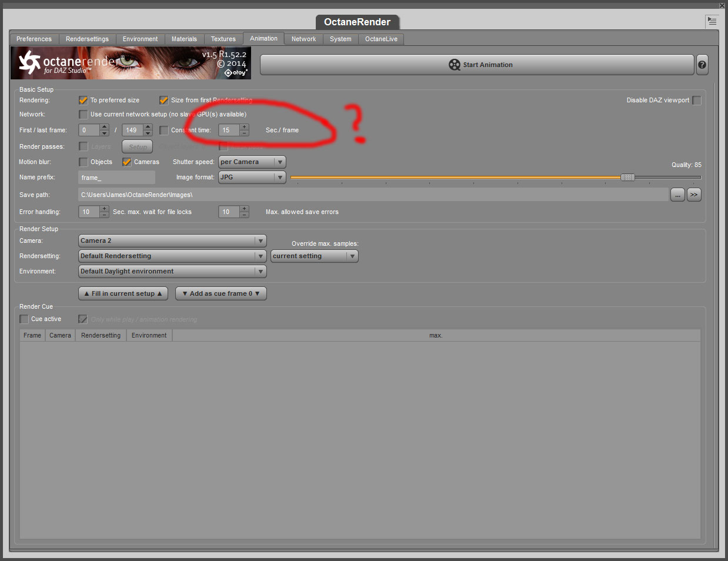
Task: Open the Default Rendersetting dropdown
Action: 173,256
